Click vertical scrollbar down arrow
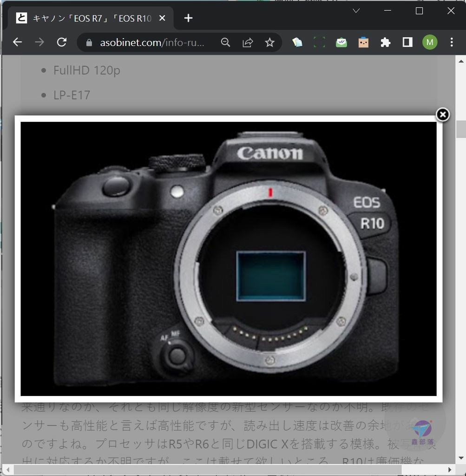The image size is (466, 476). coord(461,458)
